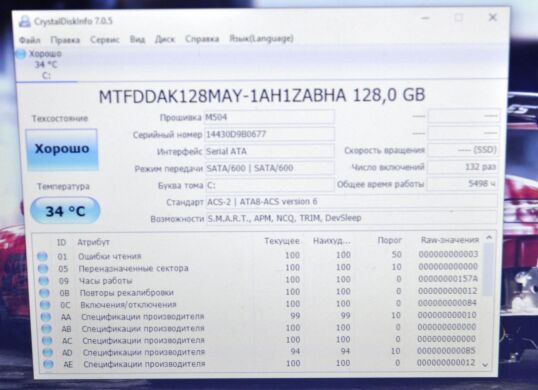Image resolution: width=538 pixels, height=390 pixels.
Task: Click the large Хорошо health status button
Action: pyautogui.click(x=62, y=149)
